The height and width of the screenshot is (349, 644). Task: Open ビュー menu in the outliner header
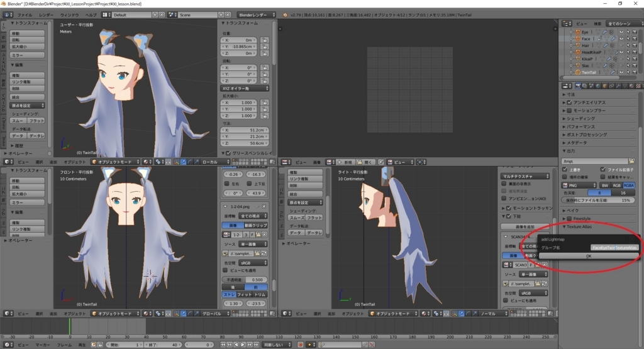(x=581, y=24)
